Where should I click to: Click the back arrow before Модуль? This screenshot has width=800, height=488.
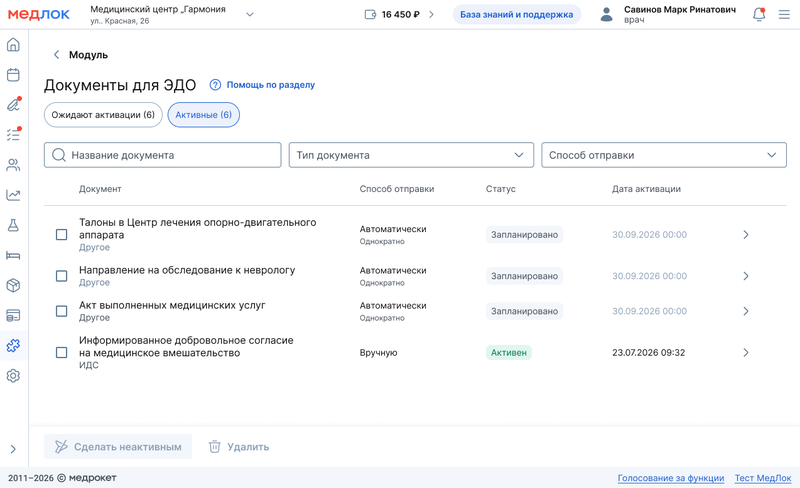click(x=57, y=55)
